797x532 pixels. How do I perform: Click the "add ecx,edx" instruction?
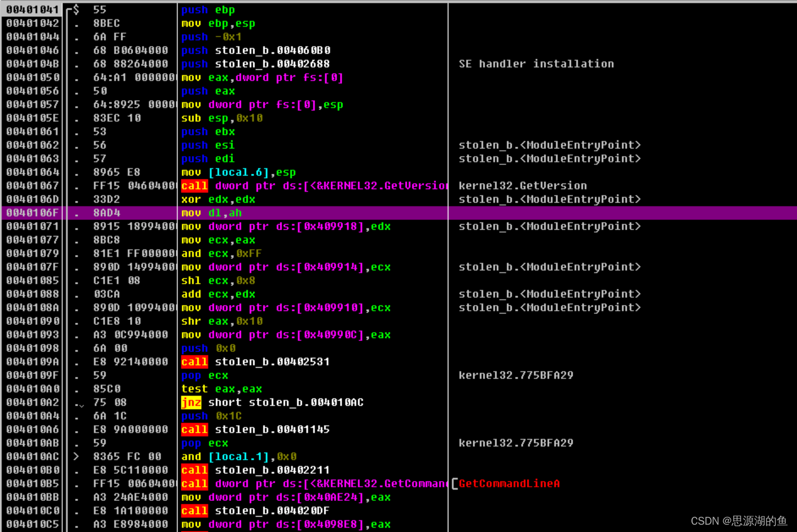point(218,294)
